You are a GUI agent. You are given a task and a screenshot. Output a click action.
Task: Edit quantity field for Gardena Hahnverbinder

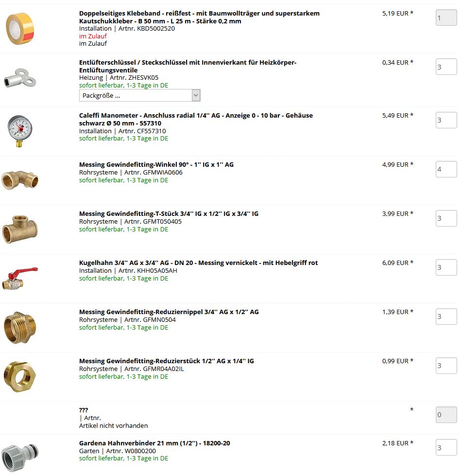[446, 447]
